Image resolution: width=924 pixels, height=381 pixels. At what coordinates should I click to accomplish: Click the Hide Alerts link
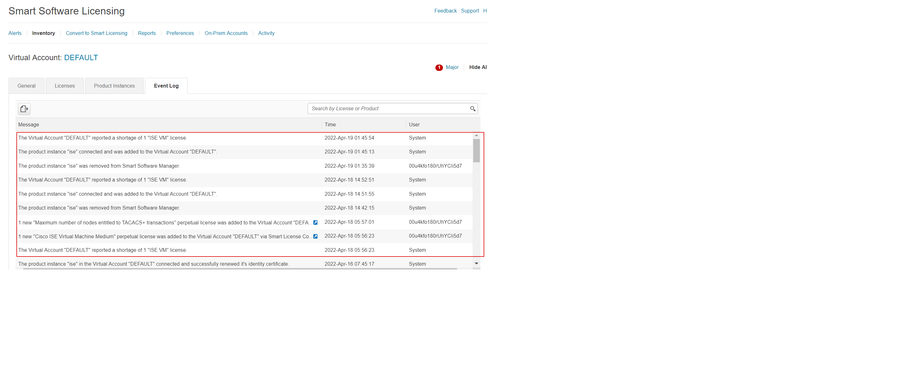click(x=478, y=68)
